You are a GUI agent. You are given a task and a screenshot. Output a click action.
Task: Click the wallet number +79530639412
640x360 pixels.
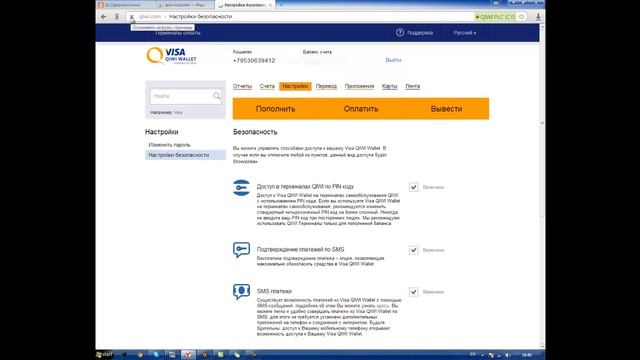point(254,60)
